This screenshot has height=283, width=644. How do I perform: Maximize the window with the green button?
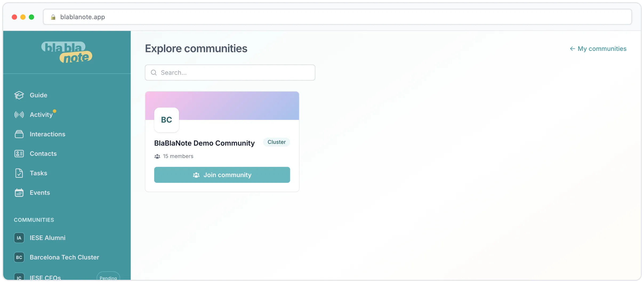pos(31,17)
